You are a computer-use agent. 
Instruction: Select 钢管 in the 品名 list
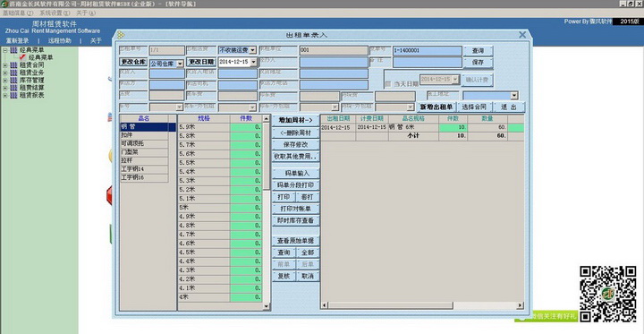(144, 127)
